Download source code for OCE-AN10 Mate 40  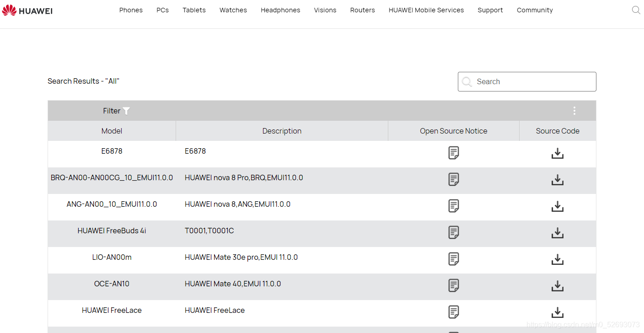tap(557, 286)
